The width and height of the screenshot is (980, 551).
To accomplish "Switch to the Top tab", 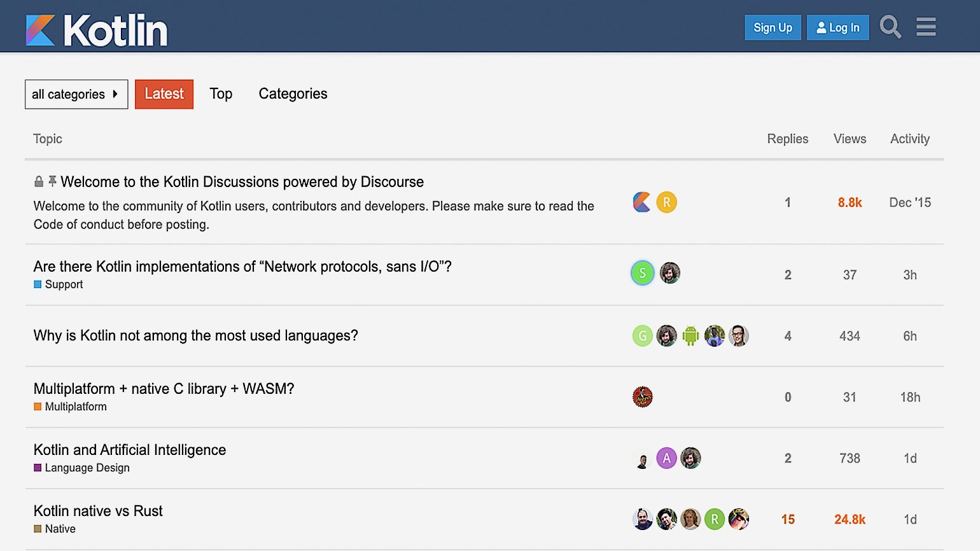I will tap(221, 94).
